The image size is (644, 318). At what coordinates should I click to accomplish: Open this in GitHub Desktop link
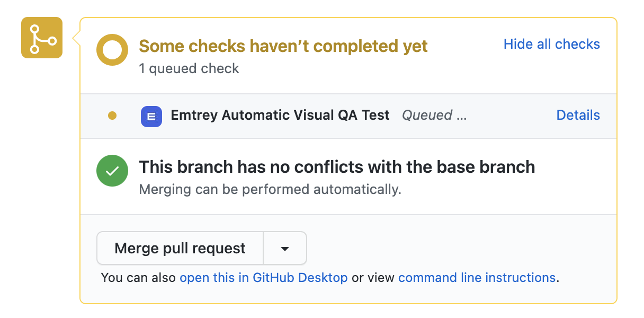pyautogui.click(x=264, y=278)
